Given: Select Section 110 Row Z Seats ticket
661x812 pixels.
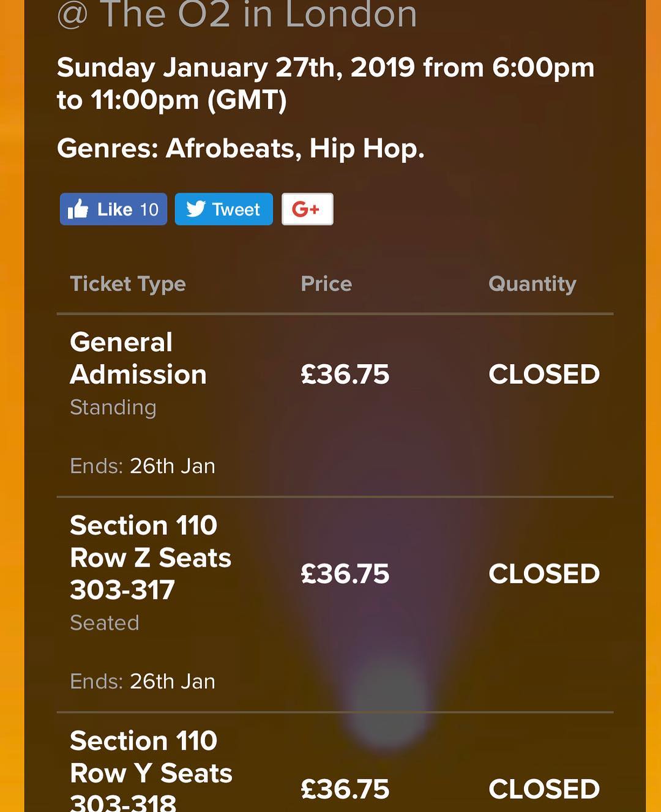Looking at the screenshot, I should 151,557.
